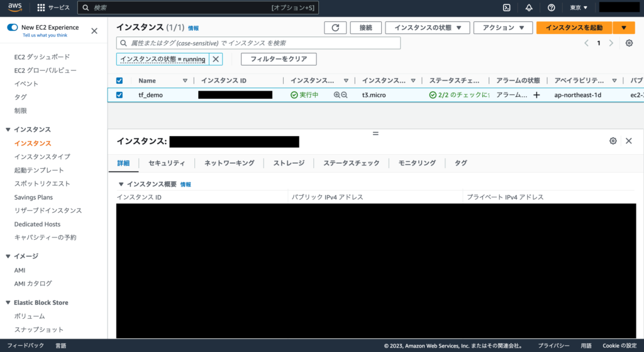Switch to the 詳細 tab
Screen dimensions: 644x352
click(123, 163)
